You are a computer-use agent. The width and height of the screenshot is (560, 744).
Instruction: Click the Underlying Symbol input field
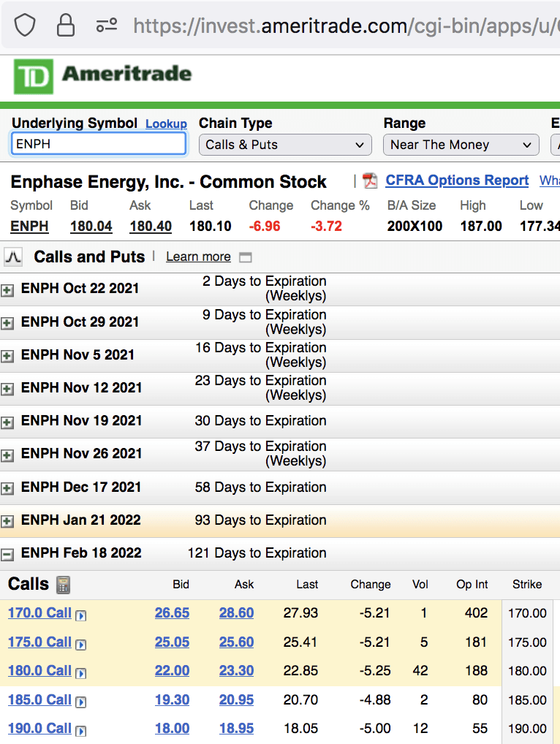pyautogui.click(x=99, y=144)
